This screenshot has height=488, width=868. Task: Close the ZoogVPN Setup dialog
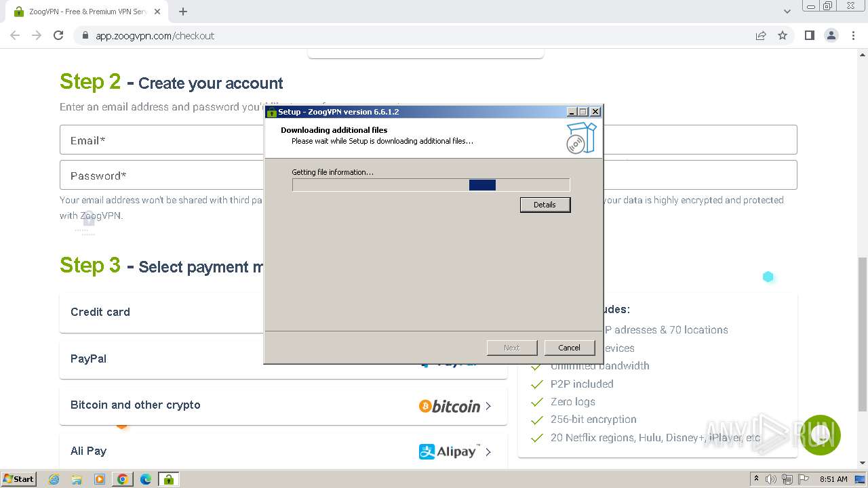pos(595,112)
